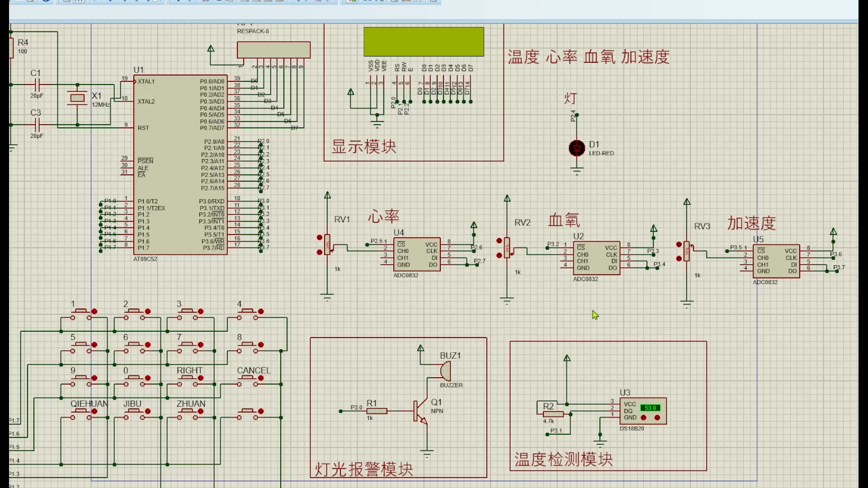This screenshot has height=488, width=868.
Task: Click the 温度 心率 血氧 加速度 heading text
Action: [x=589, y=57]
